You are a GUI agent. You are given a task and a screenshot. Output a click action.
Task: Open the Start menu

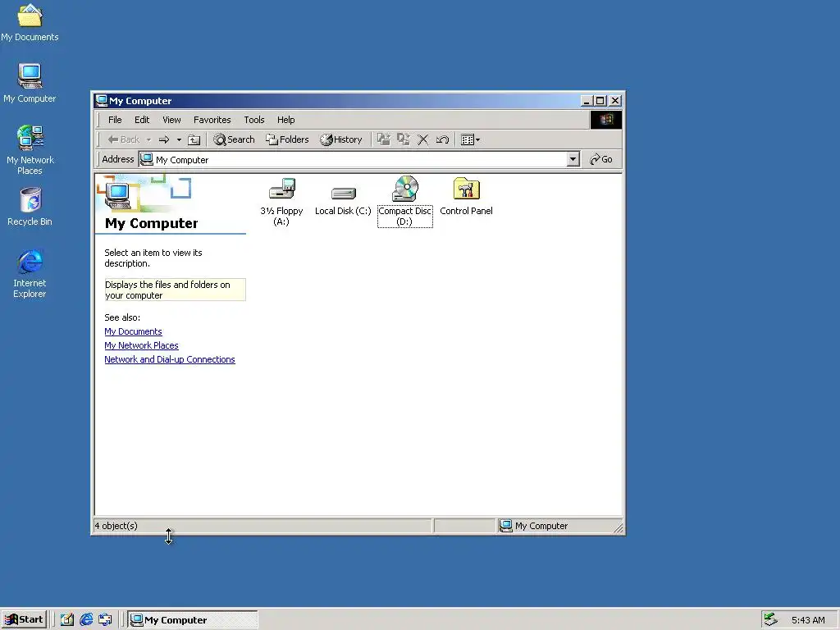[24, 620]
